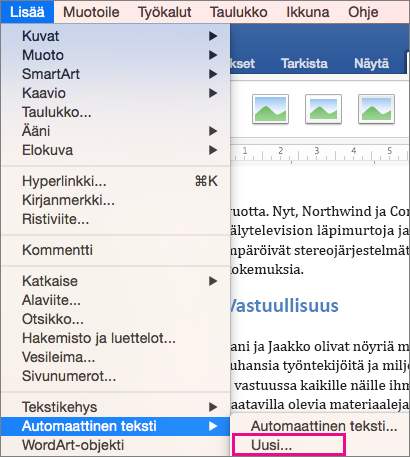Choose Taulukko... from Lisää menu
This screenshot has width=410, height=457.
point(115,112)
